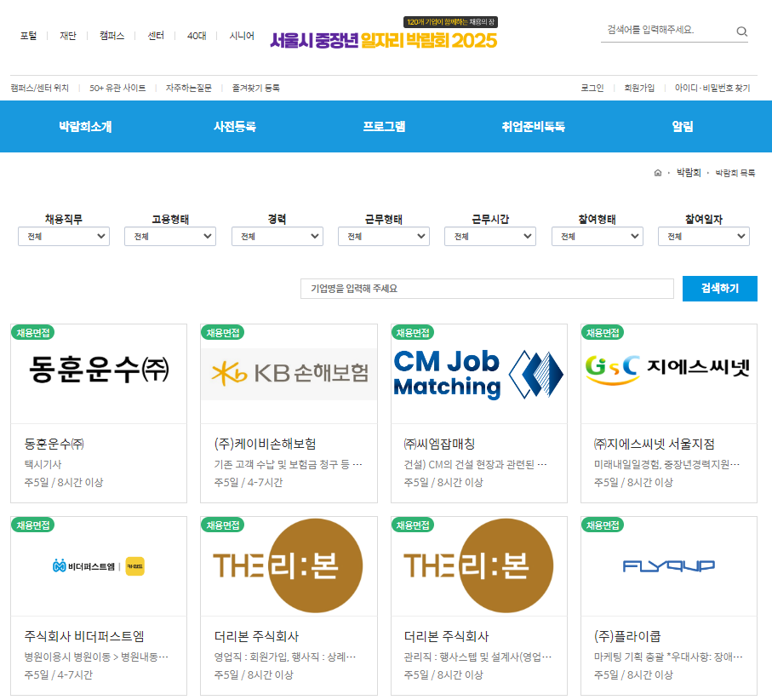The width and height of the screenshot is (772, 700).
Task: Go to the 재단 top link
Action: click(x=68, y=36)
